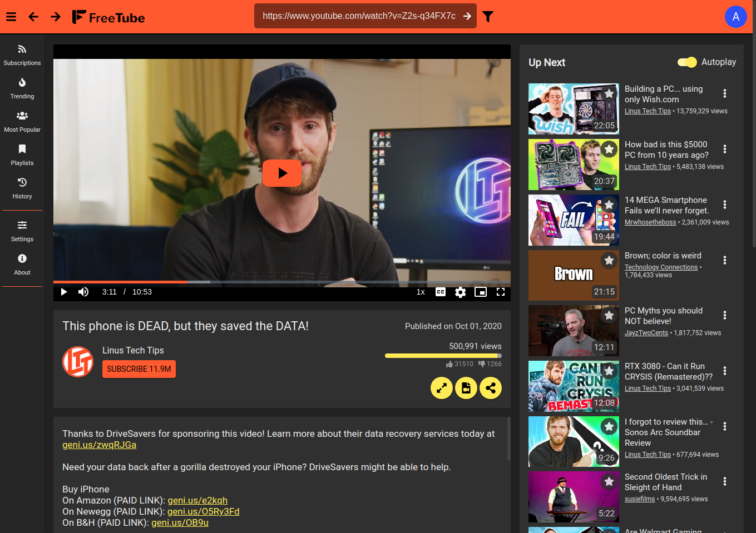Open your watch History
This screenshot has width=756, height=533.
pos(22,188)
